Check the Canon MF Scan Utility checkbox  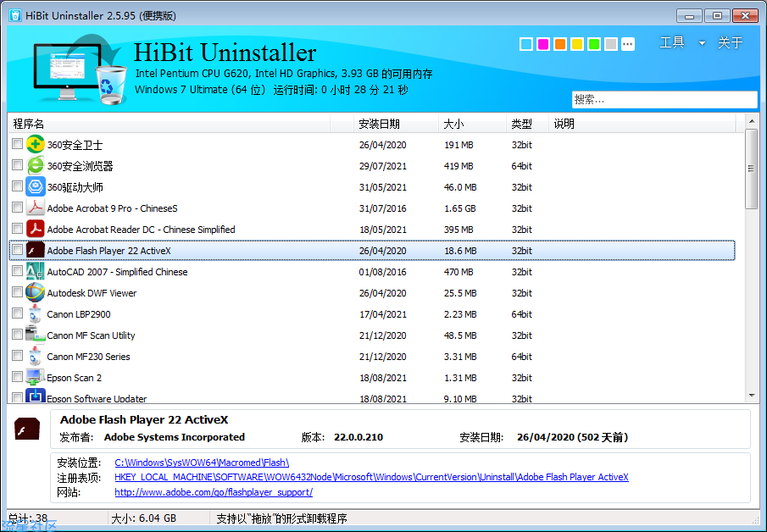pyautogui.click(x=17, y=334)
